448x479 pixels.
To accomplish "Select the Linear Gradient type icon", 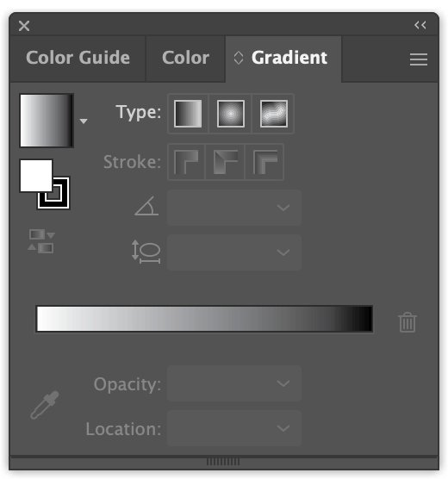I will click(188, 114).
